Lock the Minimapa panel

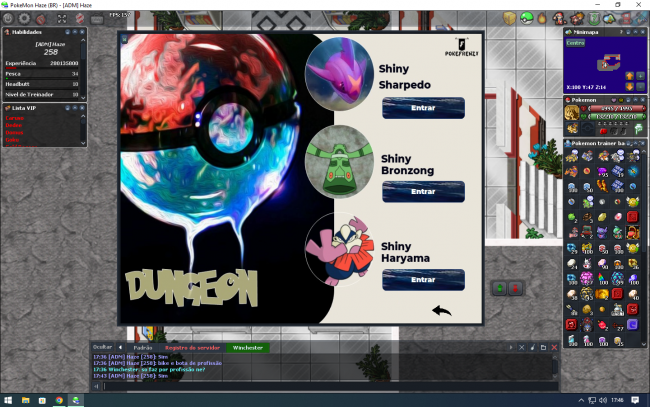(628, 32)
